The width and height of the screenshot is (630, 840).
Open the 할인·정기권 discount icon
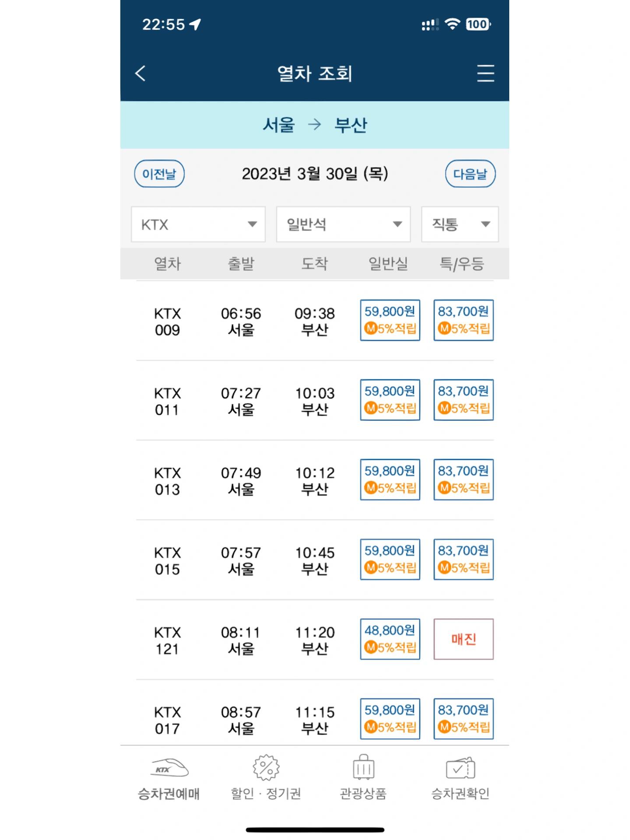click(266, 768)
